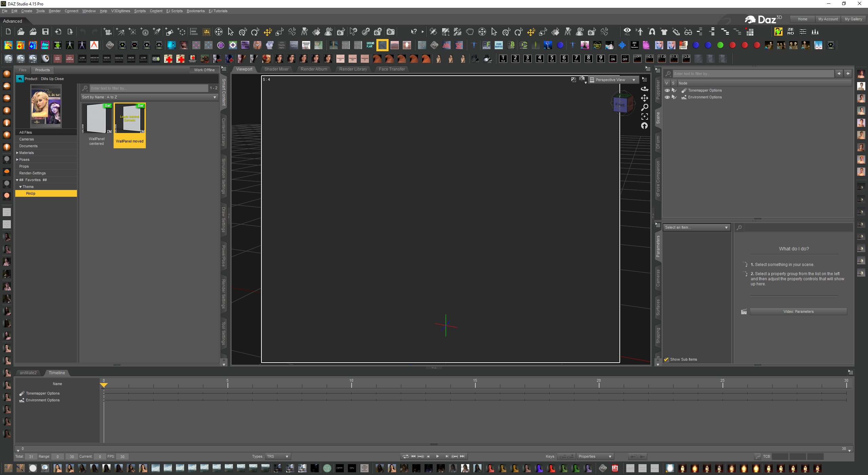The height and width of the screenshot is (475, 868).
Task: Toggle visibility of Environment Options node
Action: (x=667, y=97)
